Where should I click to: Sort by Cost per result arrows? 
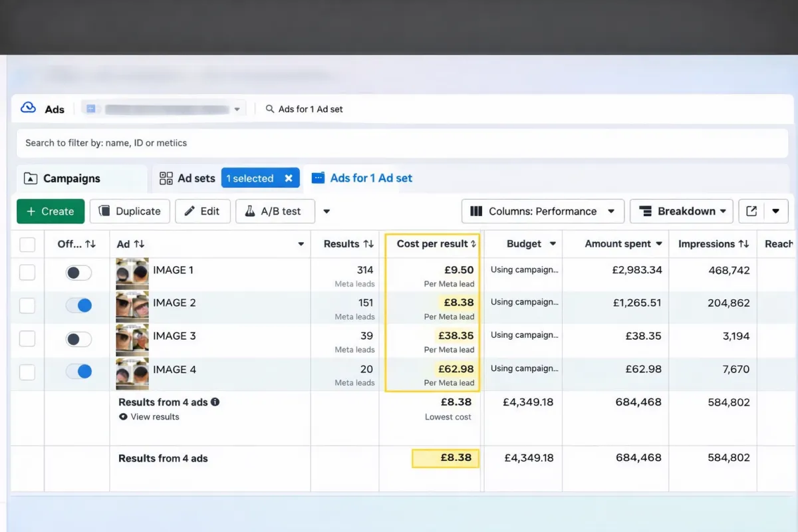(473, 244)
